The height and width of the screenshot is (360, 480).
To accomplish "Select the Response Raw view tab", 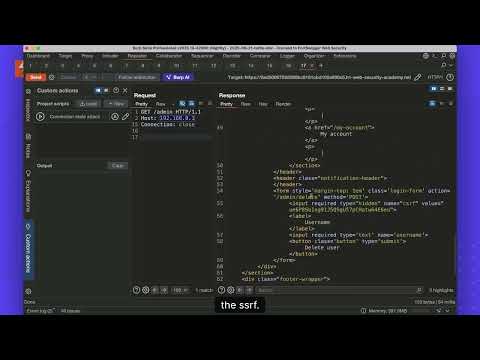I will click(246, 104).
